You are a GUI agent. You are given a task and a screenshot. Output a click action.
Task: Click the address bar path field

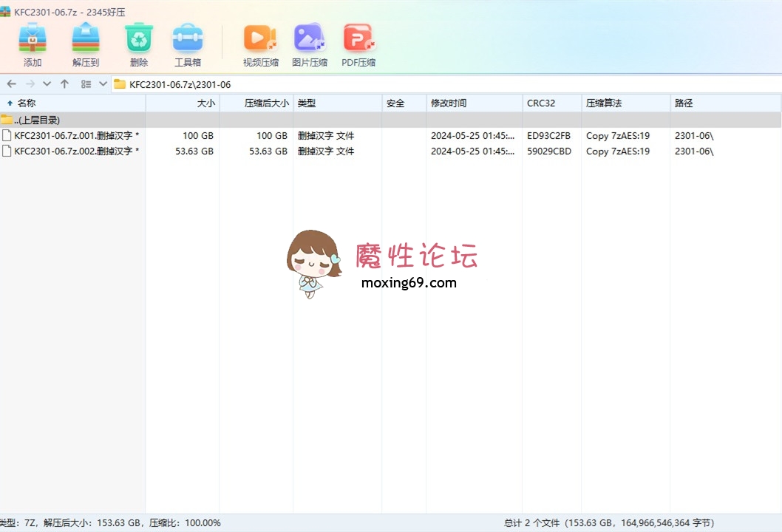[x=446, y=84]
